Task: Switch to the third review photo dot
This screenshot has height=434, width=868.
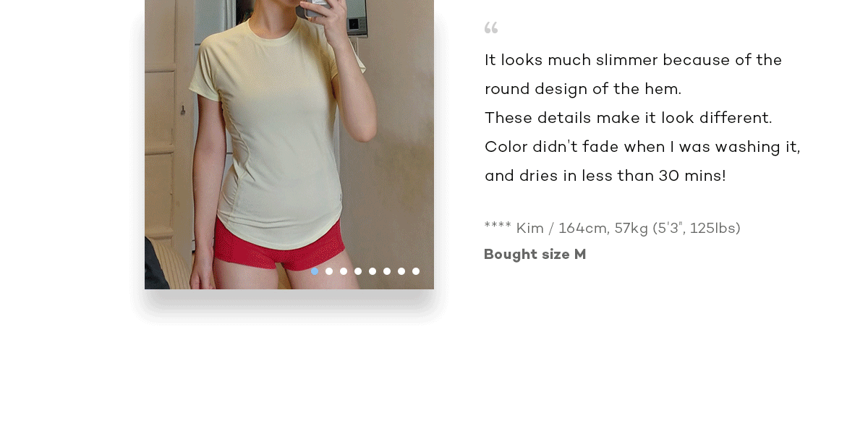Action: (344, 271)
